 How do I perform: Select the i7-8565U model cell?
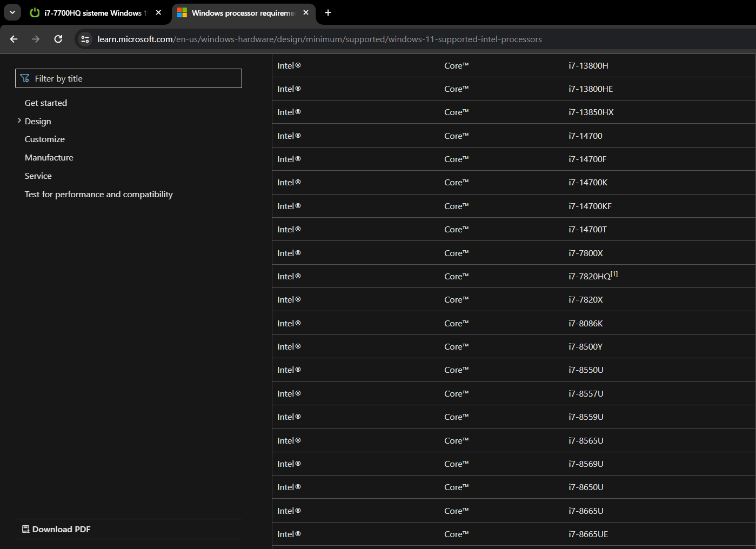pyautogui.click(x=586, y=440)
